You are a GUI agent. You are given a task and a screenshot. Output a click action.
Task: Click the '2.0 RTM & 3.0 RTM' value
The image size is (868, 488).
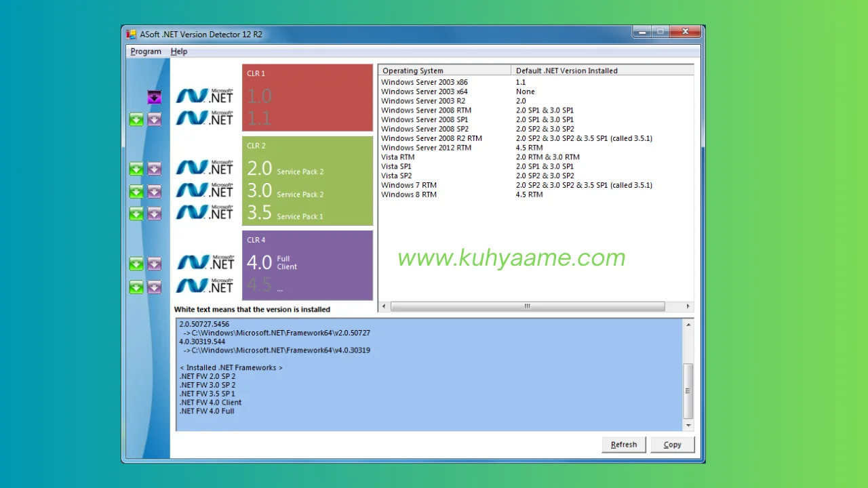[x=548, y=157]
